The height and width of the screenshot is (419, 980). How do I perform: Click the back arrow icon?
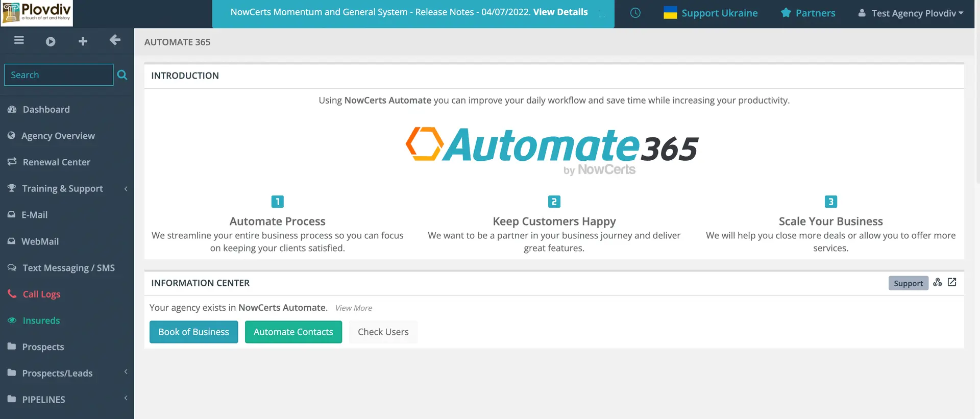pyautogui.click(x=115, y=40)
